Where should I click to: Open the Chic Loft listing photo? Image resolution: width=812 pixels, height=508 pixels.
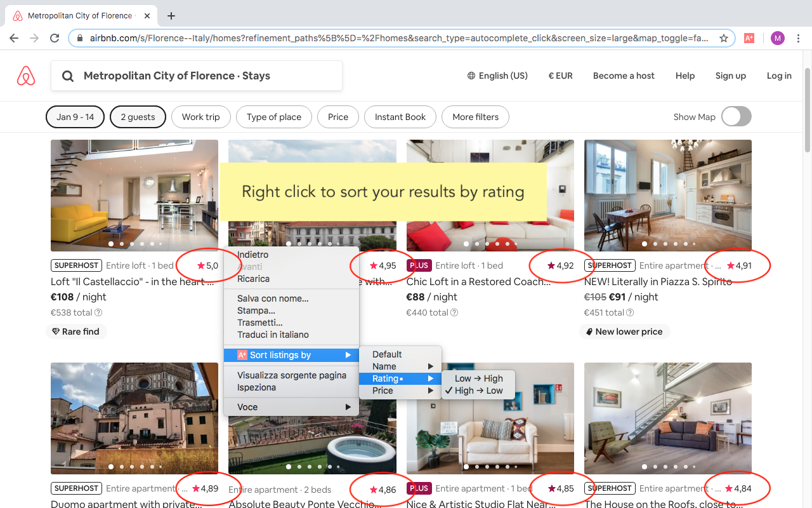click(x=490, y=196)
